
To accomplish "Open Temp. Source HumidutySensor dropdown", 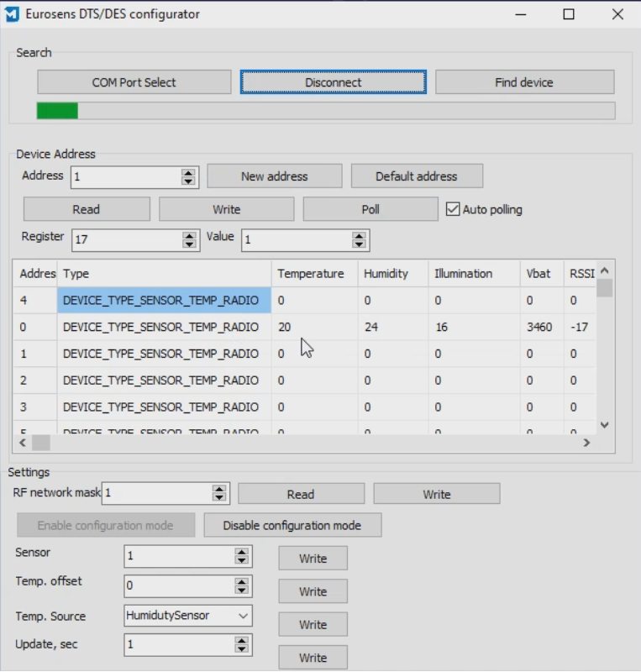I will click(x=188, y=616).
